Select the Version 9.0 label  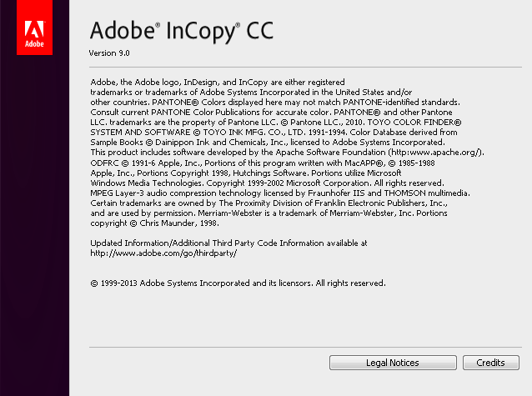109,53
